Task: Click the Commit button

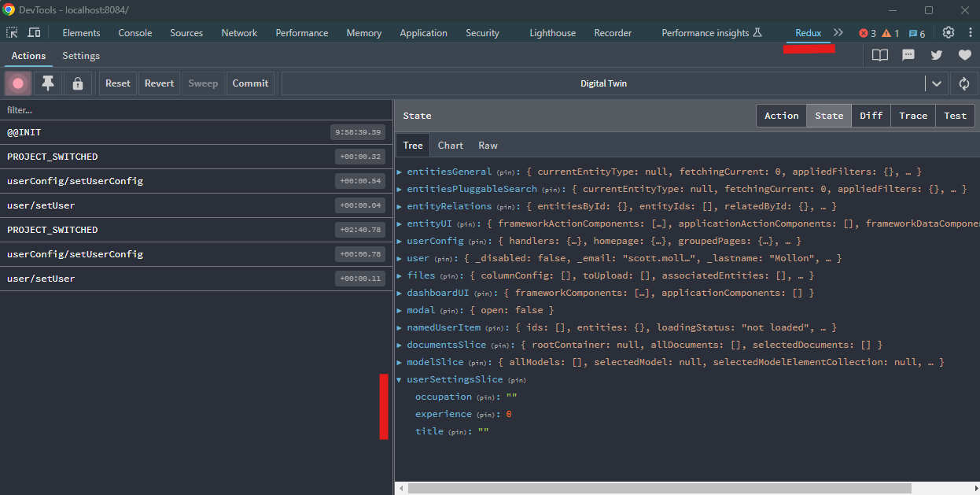Action: [250, 83]
